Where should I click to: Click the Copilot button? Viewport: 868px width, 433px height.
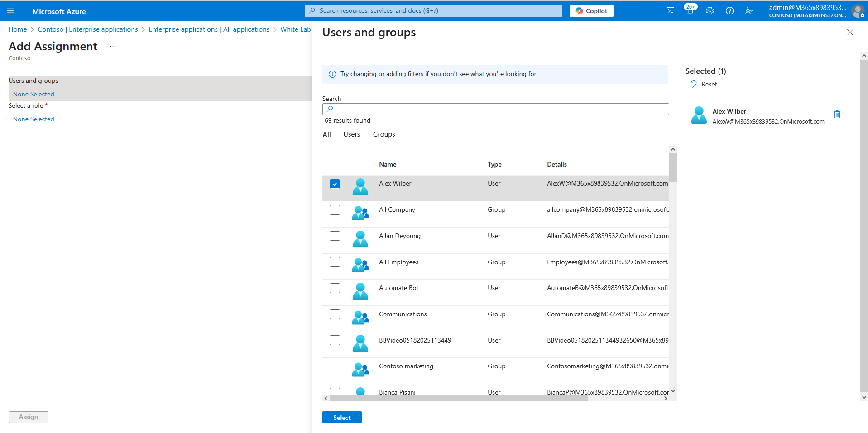(x=591, y=11)
